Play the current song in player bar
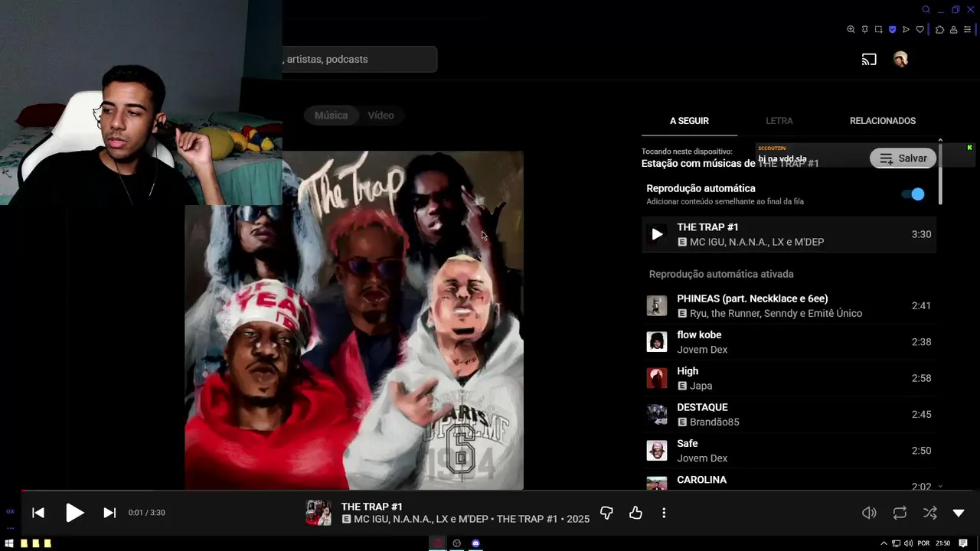This screenshot has height=551, width=980. coord(74,513)
